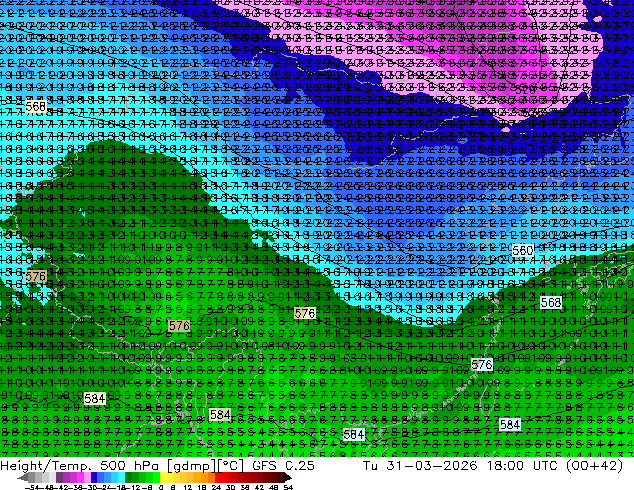Click the 'Height/Temp. 500 hPa' title text
The width and height of the screenshot is (634, 490).
click(x=79, y=465)
